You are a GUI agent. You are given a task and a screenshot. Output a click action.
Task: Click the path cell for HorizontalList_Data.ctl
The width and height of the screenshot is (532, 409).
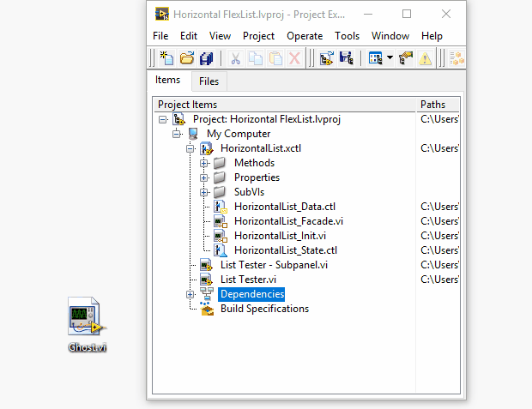438,207
